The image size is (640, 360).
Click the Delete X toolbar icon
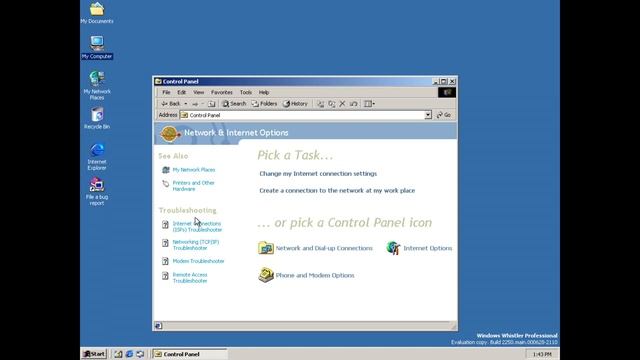342,104
